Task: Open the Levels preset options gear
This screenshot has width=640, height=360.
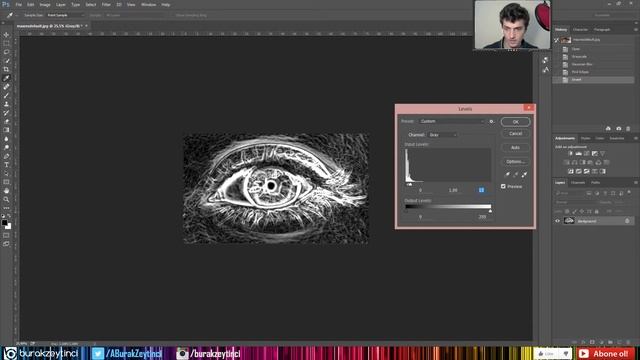Action: tap(491, 121)
